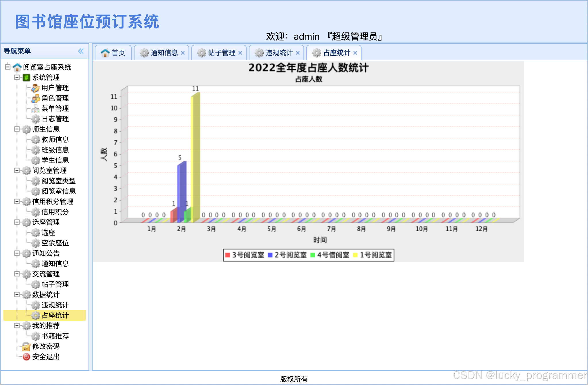Image resolution: width=588 pixels, height=385 pixels.
Task: Switch to the violation statistics tab
Action: [278, 53]
